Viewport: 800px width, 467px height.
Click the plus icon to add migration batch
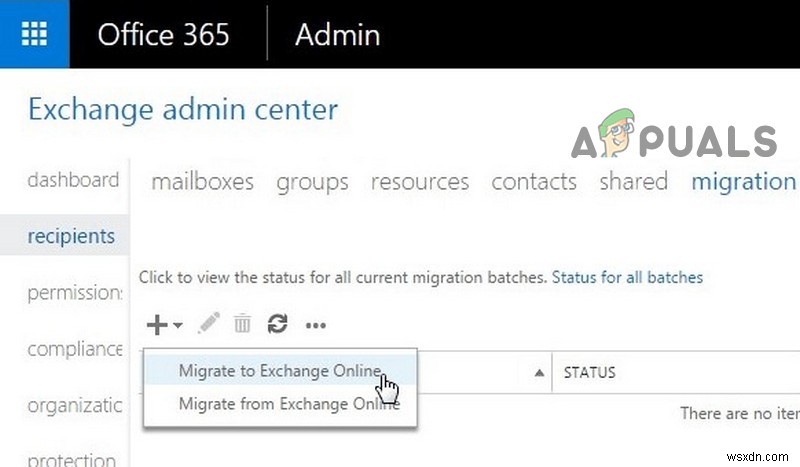[157, 325]
